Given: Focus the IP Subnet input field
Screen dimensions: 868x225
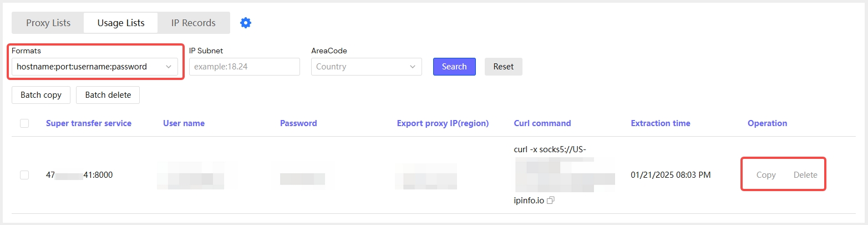Looking at the screenshot, I should tap(244, 67).
